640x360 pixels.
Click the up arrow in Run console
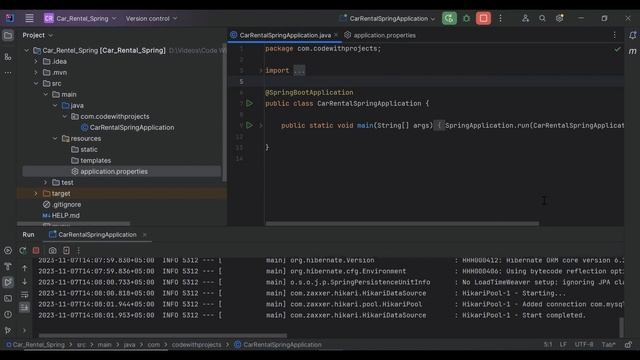[x=24, y=268]
